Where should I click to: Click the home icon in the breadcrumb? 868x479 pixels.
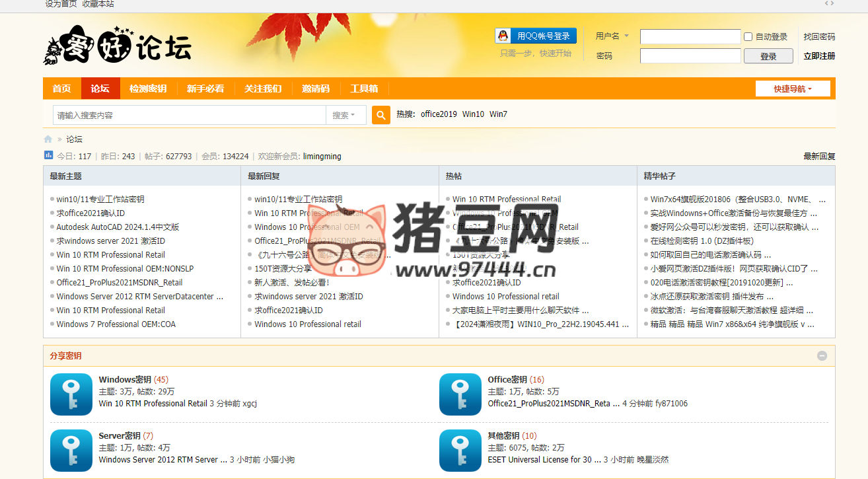(x=48, y=139)
